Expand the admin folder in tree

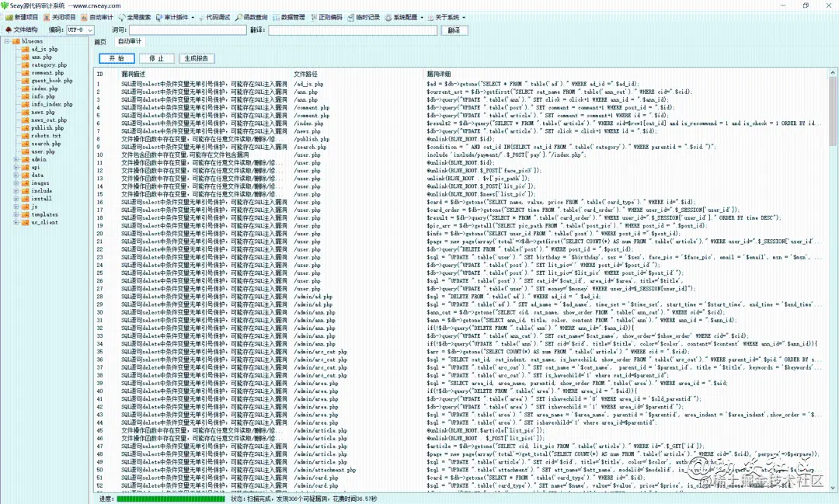16,159
